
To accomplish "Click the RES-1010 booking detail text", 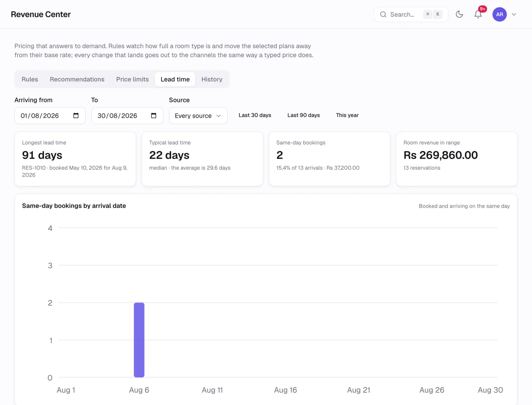I will click(75, 171).
